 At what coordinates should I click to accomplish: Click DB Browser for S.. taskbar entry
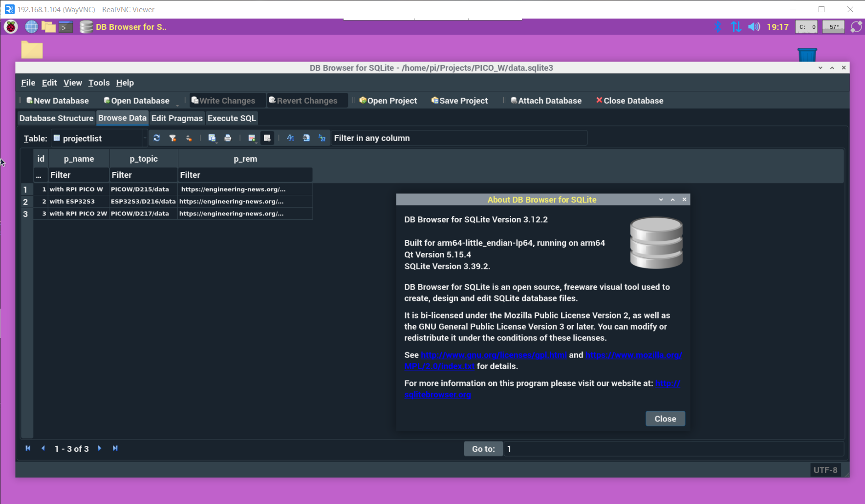[124, 27]
